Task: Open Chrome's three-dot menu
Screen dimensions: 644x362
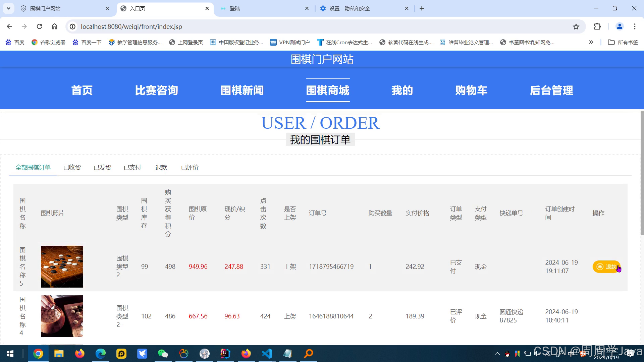Action: 634,26
